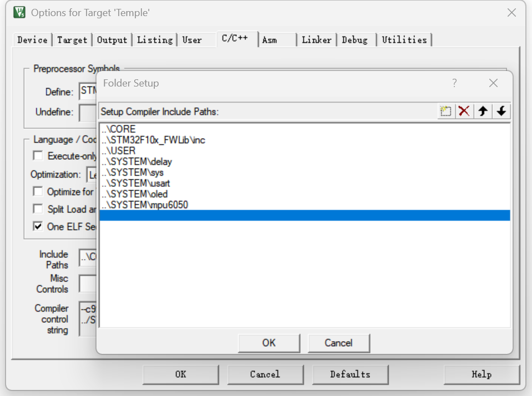Click the Help button
The height and width of the screenshot is (396, 532).
[x=482, y=374]
